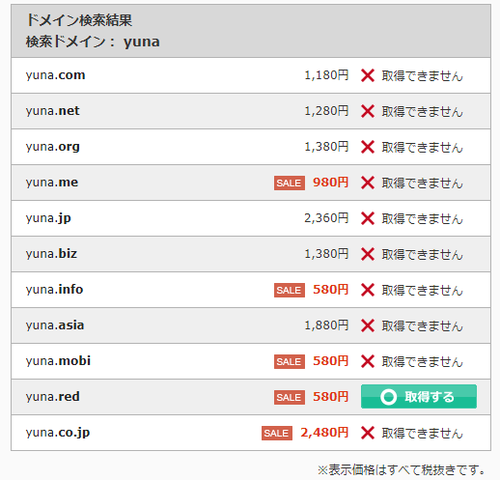Screen dimensions: 500x480
Task: Click the circle icon inside 取得する button
Action: (x=388, y=397)
